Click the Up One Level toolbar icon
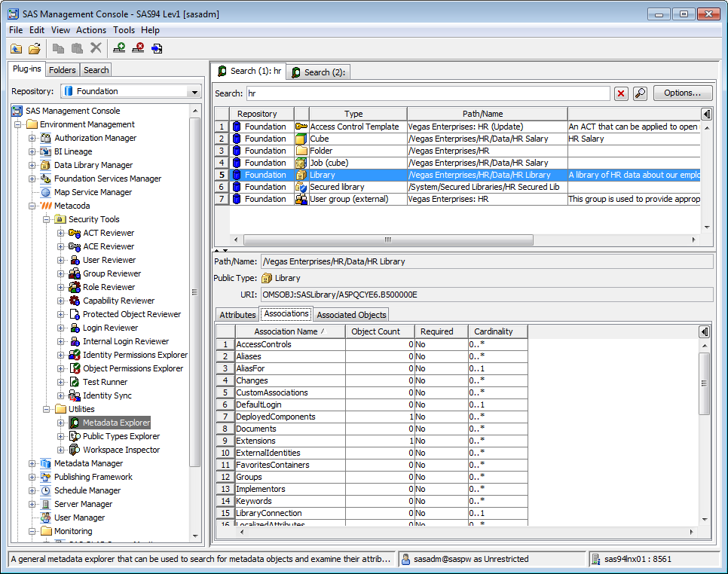The height and width of the screenshot is (574, 728). (x=17, y=48)
